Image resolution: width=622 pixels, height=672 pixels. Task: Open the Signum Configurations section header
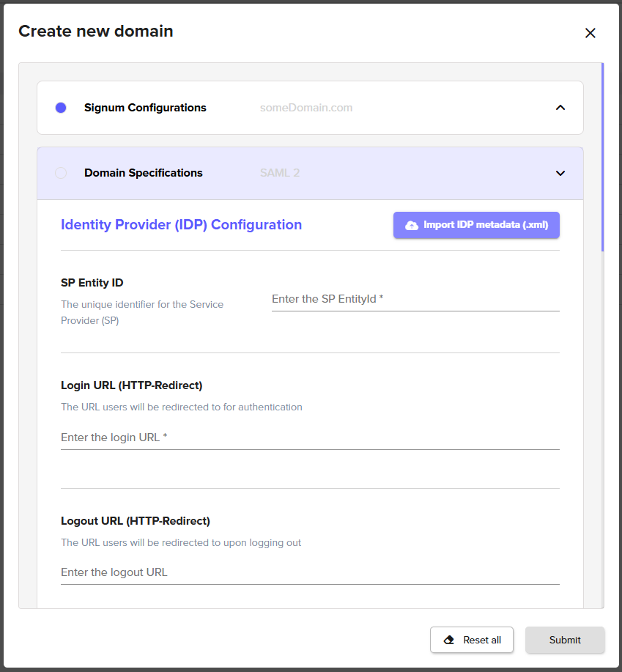coord(145,108)
